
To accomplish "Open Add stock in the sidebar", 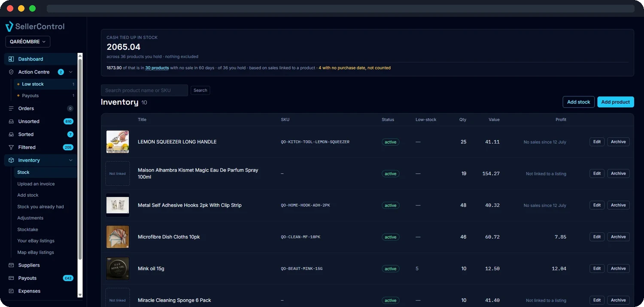I will tap(28, 195).
